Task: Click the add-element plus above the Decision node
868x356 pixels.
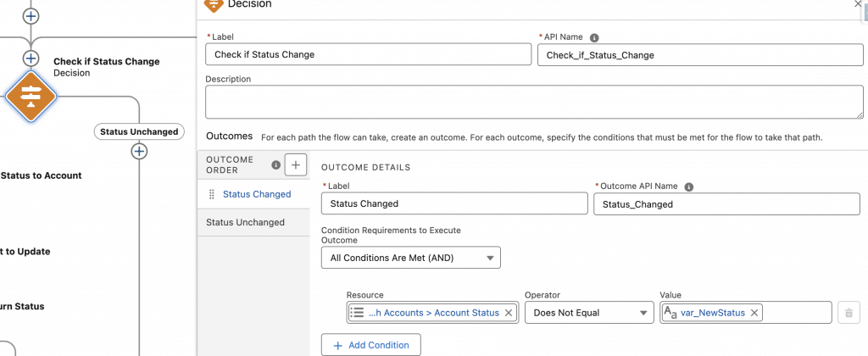Action: (x=31, y=58)
